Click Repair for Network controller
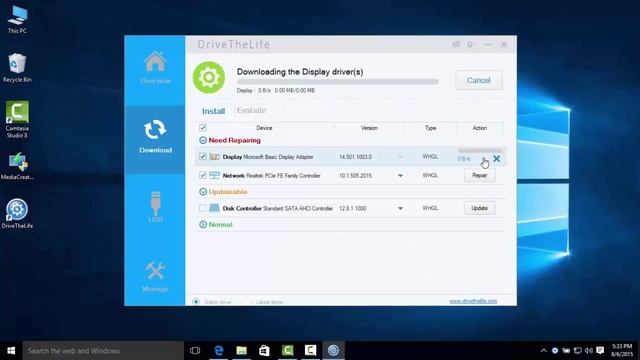 click(x=480, y=176)
